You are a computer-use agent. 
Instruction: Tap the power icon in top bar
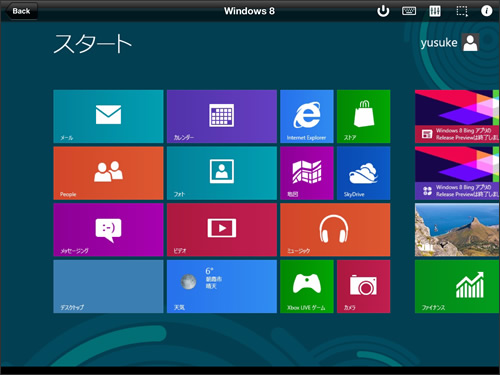click(x=383, y=11)
